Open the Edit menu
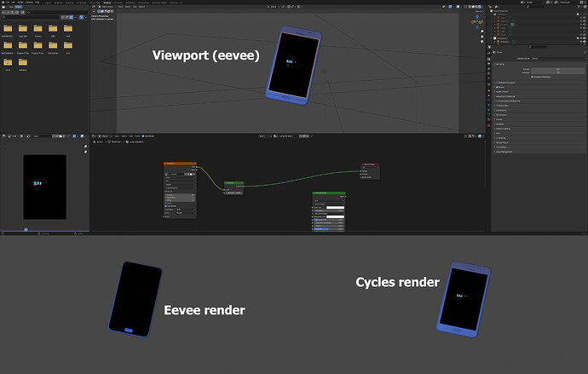588x374 pixels. click(x=13, y=2)
